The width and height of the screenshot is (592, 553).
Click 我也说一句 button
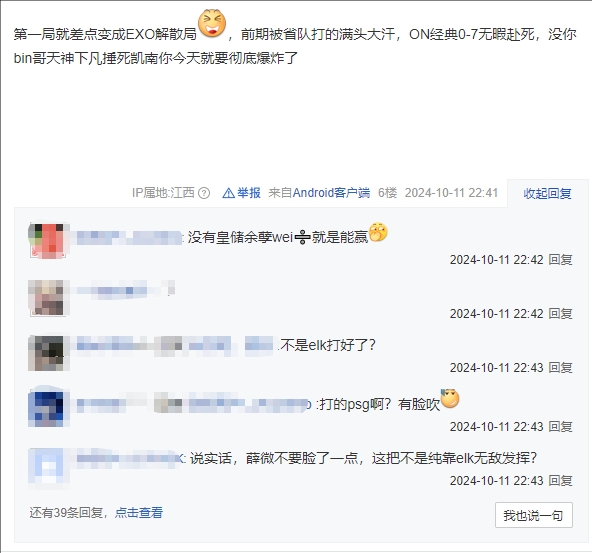click(533, 515)
